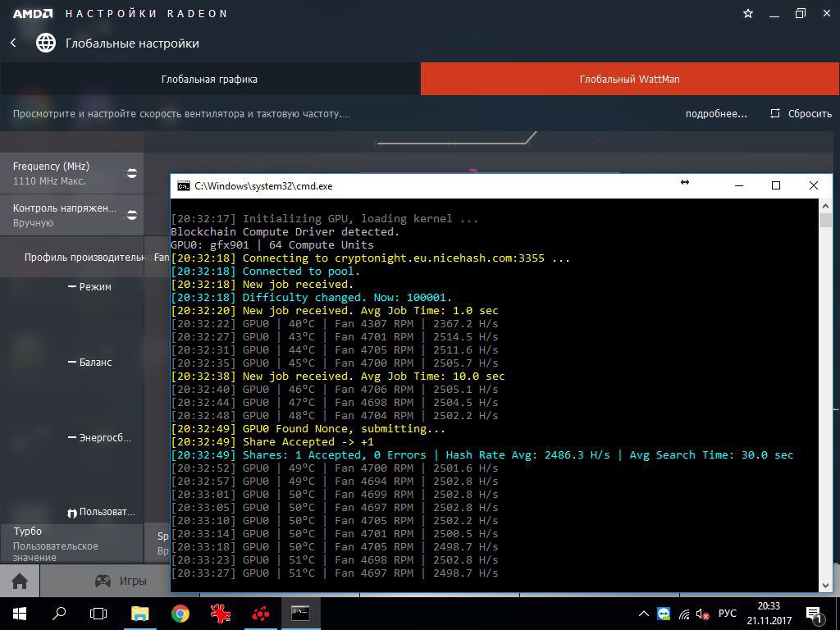Restore the Radeon Settings window

tap(801, 14)
